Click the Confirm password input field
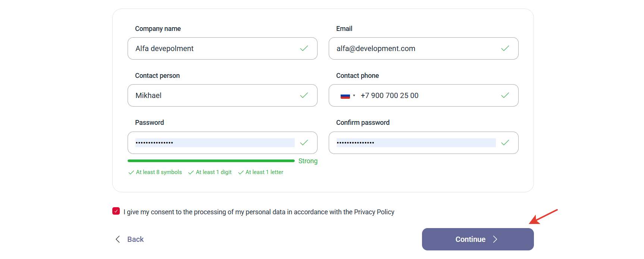 tap(423, 143)
